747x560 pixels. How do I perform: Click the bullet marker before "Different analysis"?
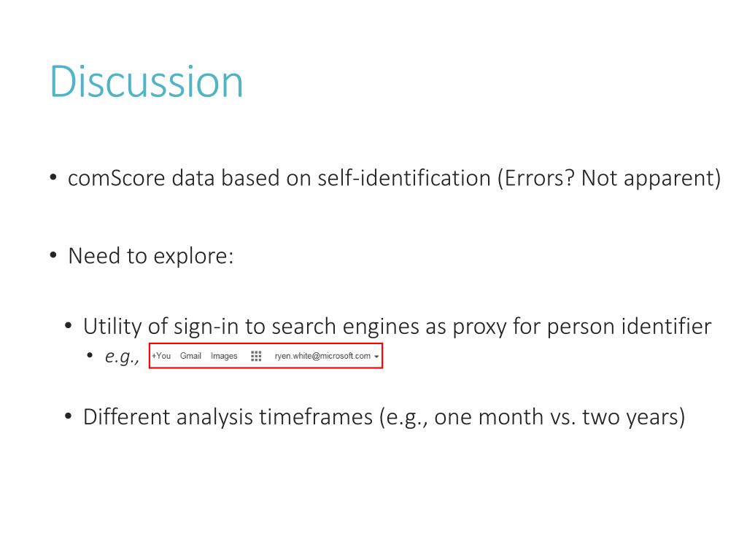(x=68, y=416)
